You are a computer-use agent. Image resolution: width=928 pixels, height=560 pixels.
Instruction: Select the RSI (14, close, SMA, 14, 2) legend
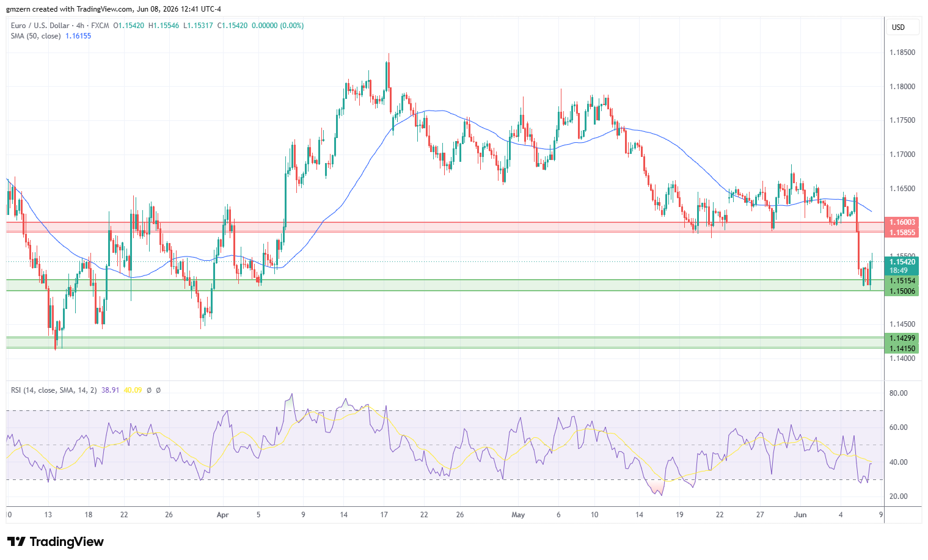pyautogui.click(x=54, y=390)
